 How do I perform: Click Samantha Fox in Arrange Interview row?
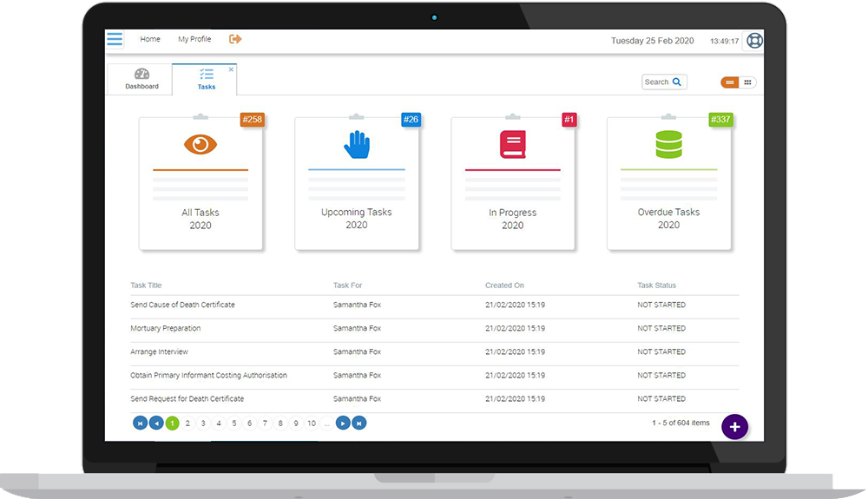(357, 351)
